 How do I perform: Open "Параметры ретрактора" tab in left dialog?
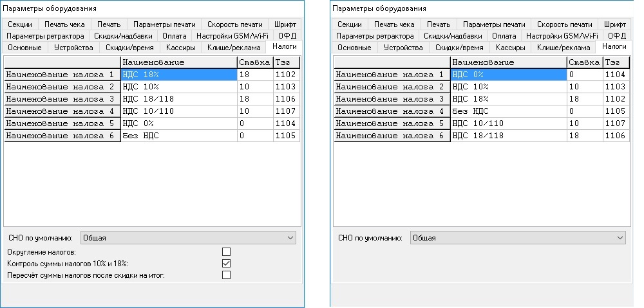coord(45,36)
